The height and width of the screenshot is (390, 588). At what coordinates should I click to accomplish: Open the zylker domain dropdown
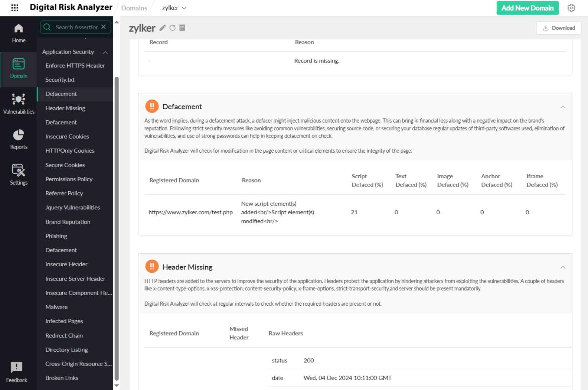click(174, 8)
